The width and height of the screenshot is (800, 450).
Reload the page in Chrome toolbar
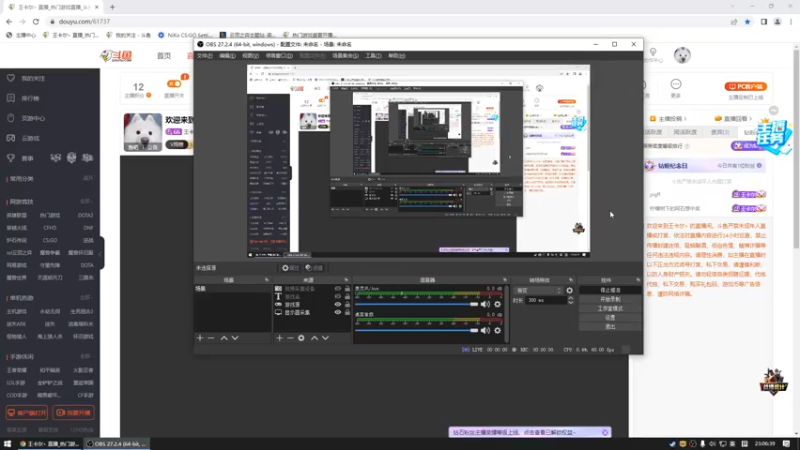click(36, 21)
